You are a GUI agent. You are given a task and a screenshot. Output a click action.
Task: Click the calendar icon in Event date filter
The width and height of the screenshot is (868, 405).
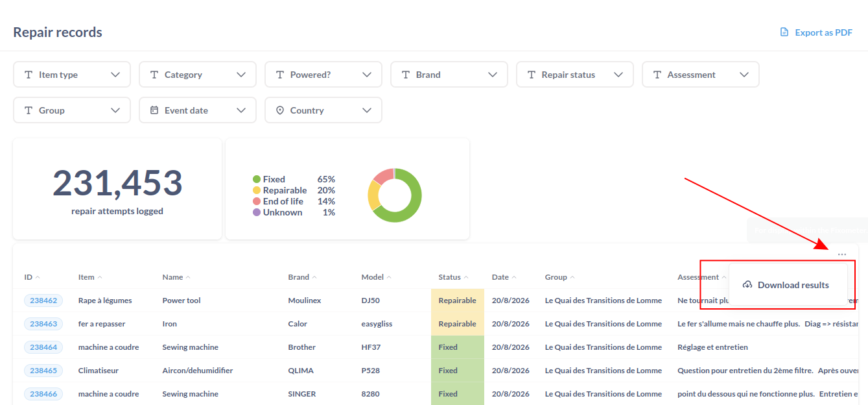154,110
